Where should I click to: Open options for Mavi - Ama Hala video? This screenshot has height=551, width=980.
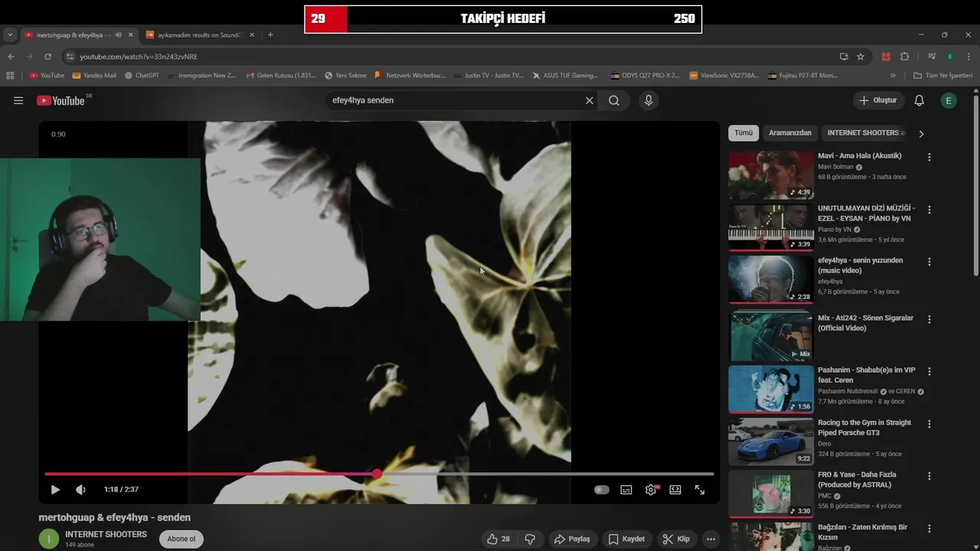pyautogui.click(x=929, y=157)
